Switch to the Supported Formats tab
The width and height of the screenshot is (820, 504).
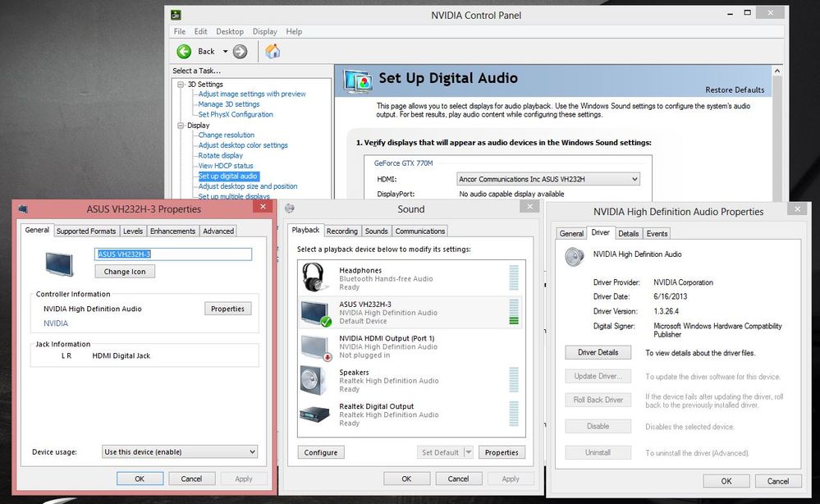tap(85, 231)
